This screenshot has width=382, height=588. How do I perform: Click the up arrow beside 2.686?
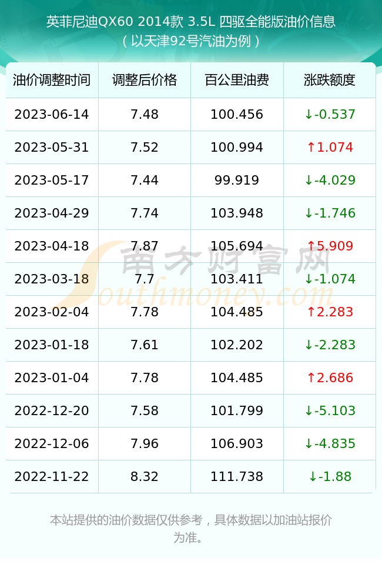[311, 377]
